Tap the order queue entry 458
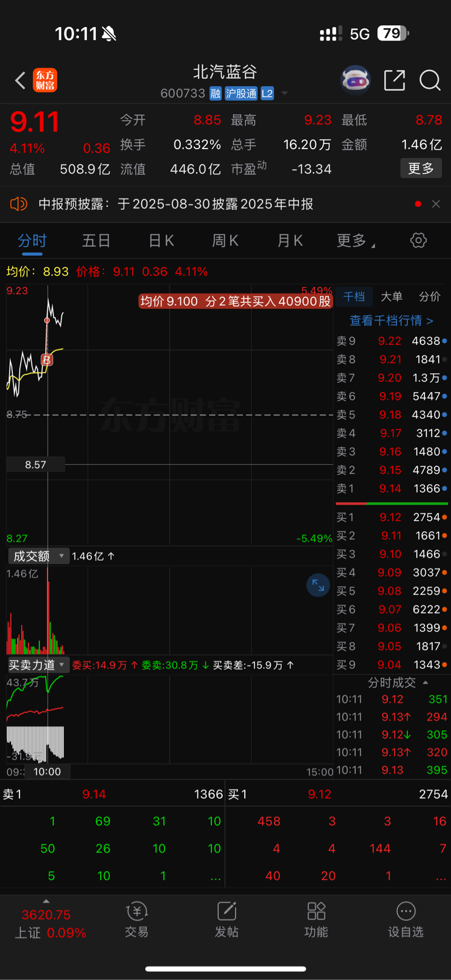 click(x=269, y=821)
